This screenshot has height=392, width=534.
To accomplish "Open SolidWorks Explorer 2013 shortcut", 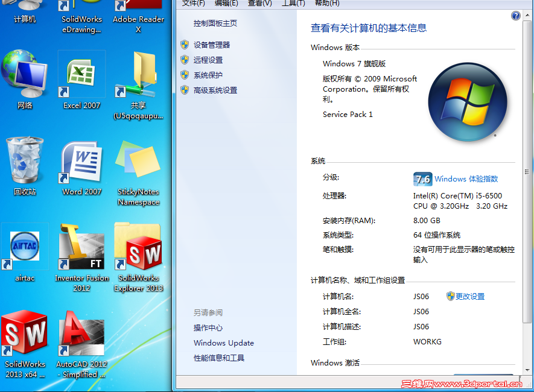I will 138,258.
